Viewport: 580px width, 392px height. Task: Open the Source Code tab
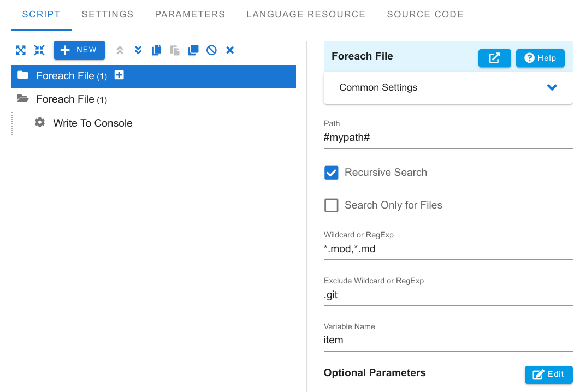point(425,14)
